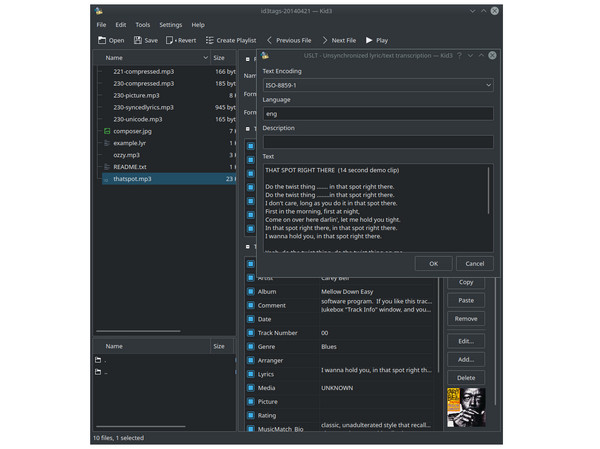The image size is (600, 449).
Task: Click the Kid3 app icon in main title bar
Action: [99, 11]
